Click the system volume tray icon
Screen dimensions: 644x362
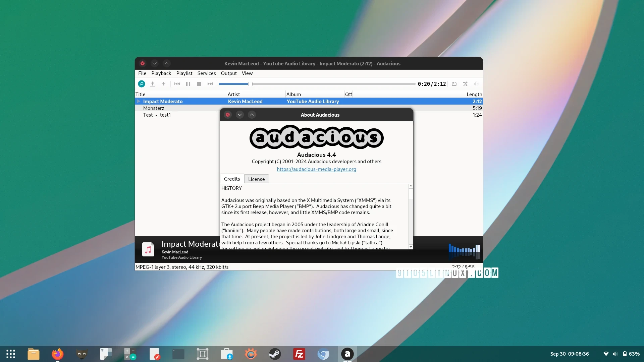(615, 354)
